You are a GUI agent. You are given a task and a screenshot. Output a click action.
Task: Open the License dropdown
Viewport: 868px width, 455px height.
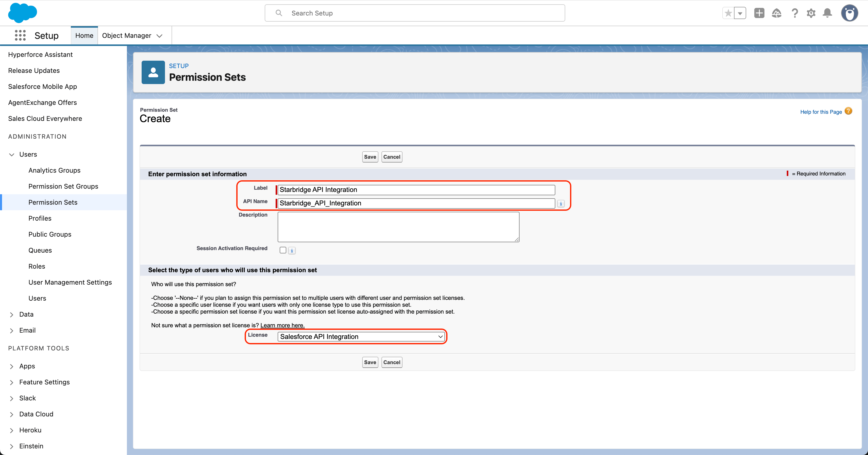[361, 336]
